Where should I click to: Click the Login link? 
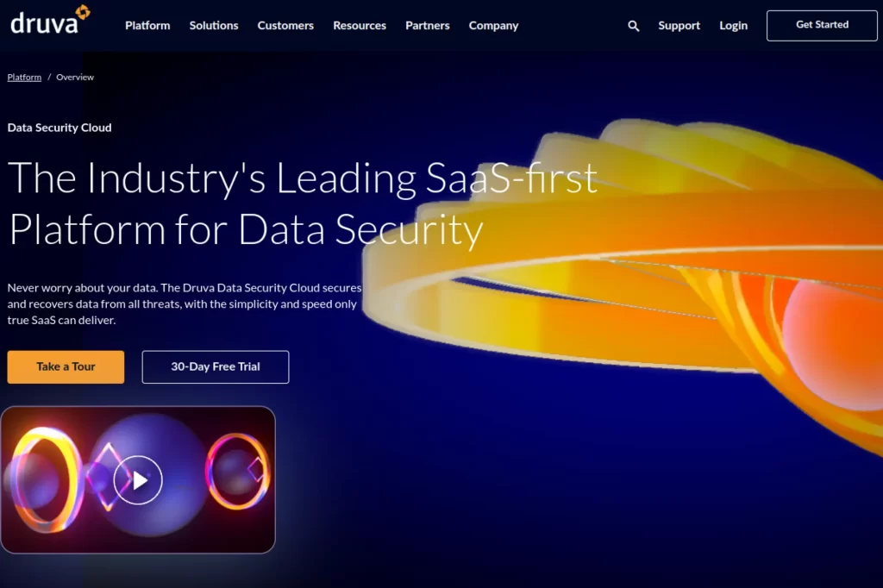[733, 26]
